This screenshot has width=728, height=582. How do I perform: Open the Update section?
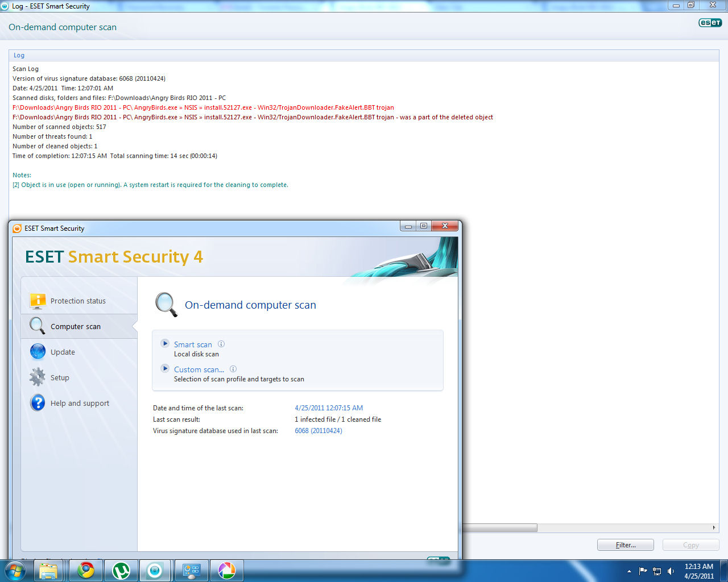click(63, 352)
